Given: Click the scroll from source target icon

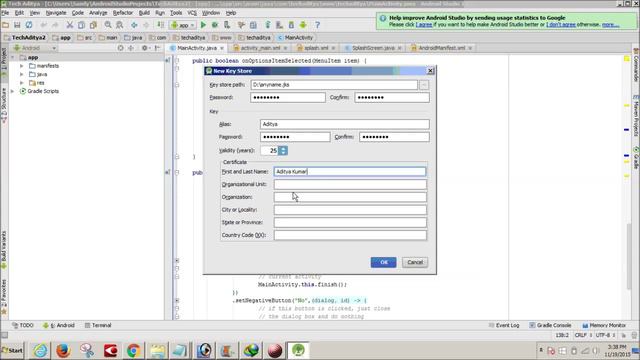Looking at the screenshot, I should pyautogui.click(x=120, y=48).
